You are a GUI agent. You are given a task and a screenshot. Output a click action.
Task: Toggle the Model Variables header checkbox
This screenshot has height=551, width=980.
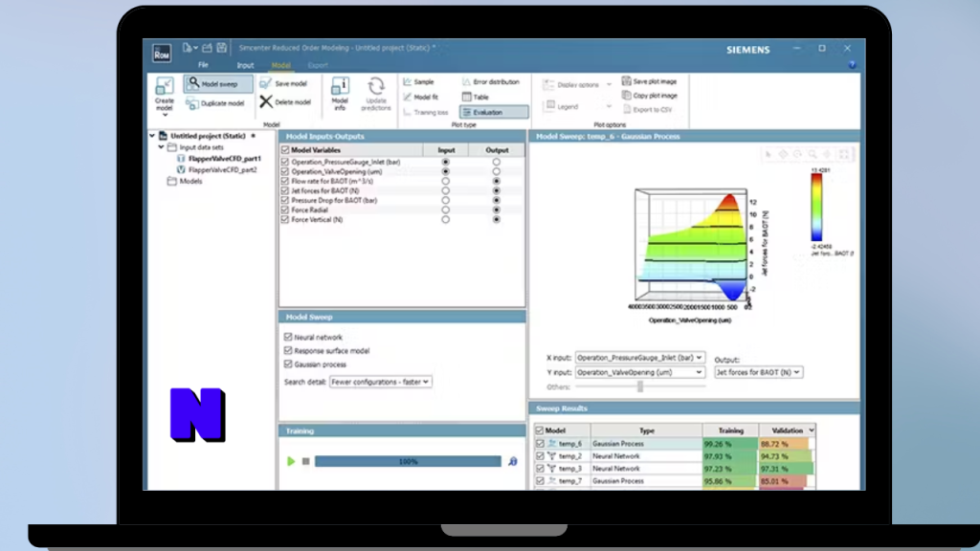[285, 150]
